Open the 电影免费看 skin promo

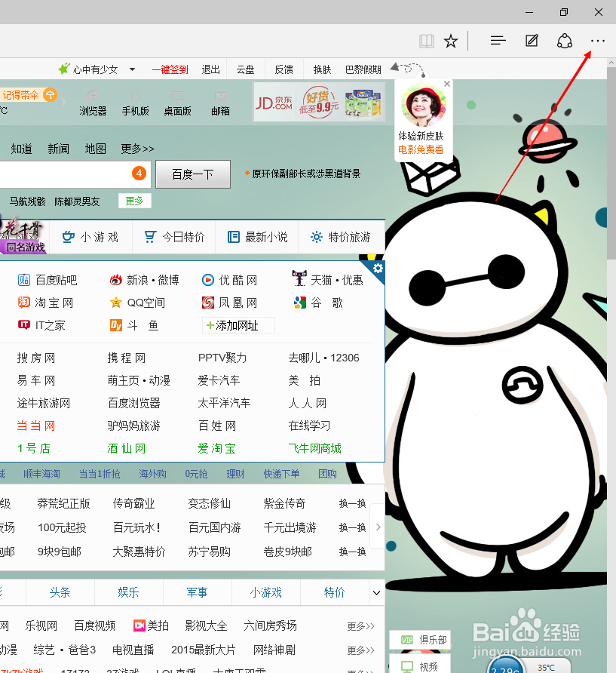point(421,149)
